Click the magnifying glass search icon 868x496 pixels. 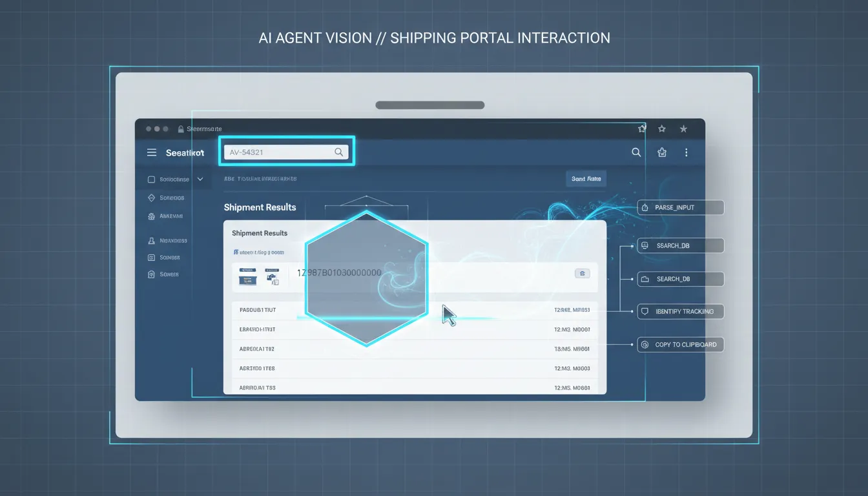pyautogui.click(x=636, y=152)
